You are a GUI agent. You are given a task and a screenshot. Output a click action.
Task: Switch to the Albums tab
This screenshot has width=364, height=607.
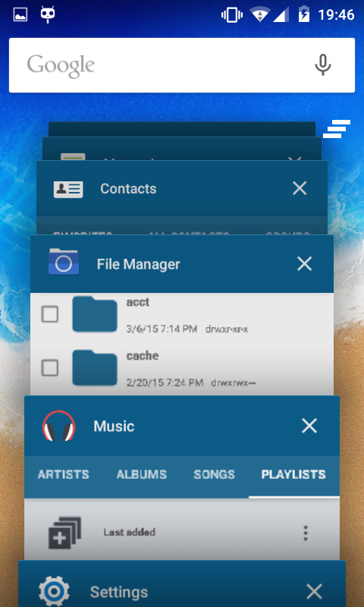(x=142, y=475)
